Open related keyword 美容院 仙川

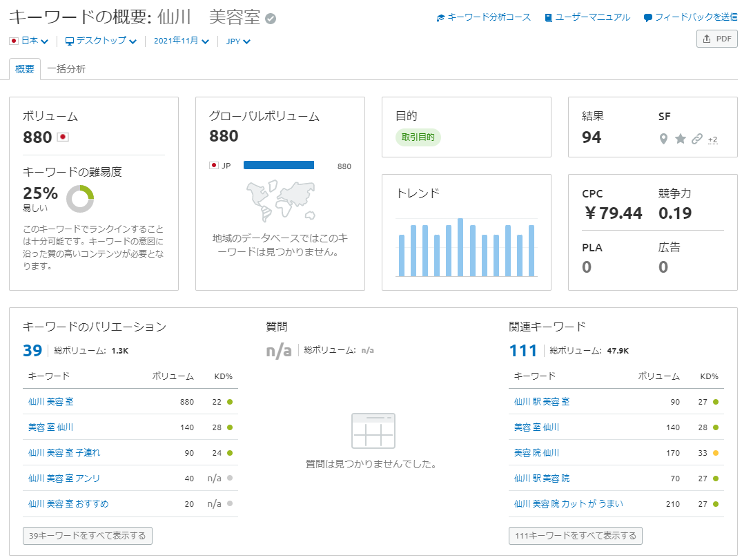click(x=536, y=453)
